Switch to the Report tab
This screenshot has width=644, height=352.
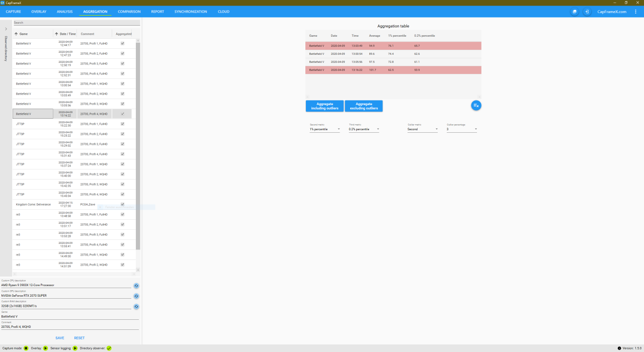click(x=157, y=12)
